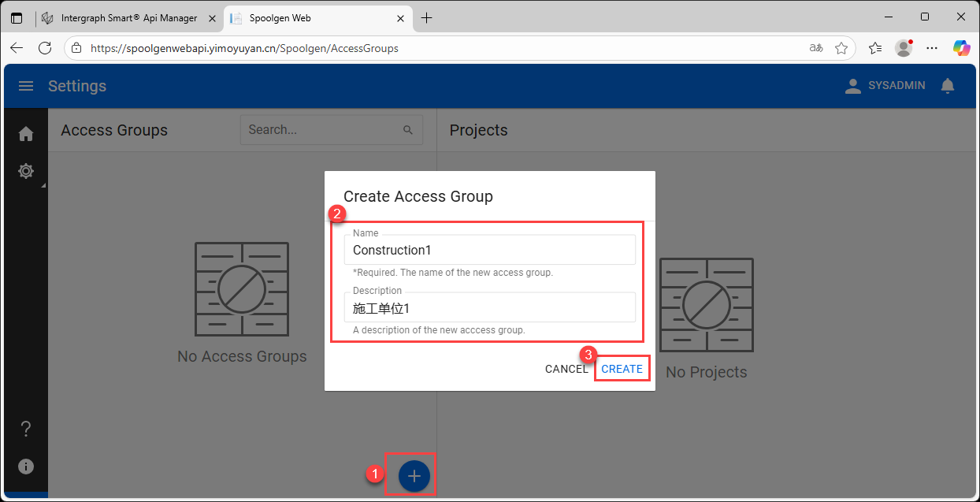This screenshot has width=980, height=502.
Task: Open the SYSADMIN user menu
Action: click(885, 86)
